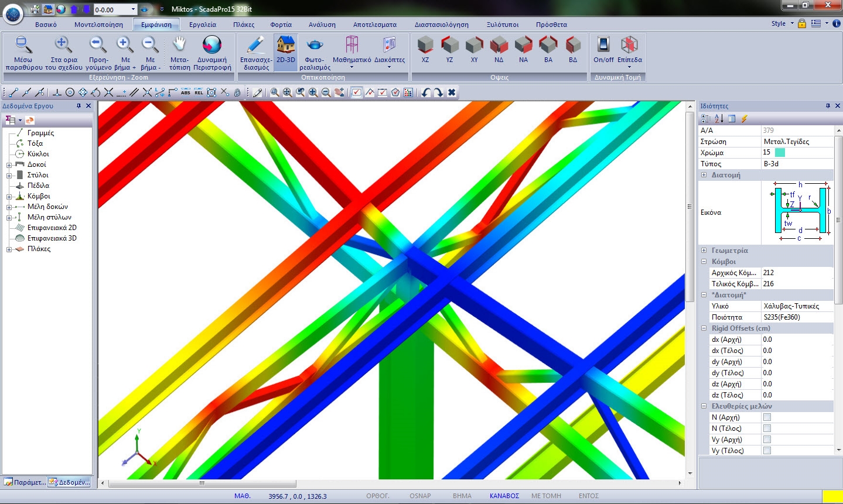Toggle OSNAP in status bar
The image size is (843, 504).
[420, 496]
